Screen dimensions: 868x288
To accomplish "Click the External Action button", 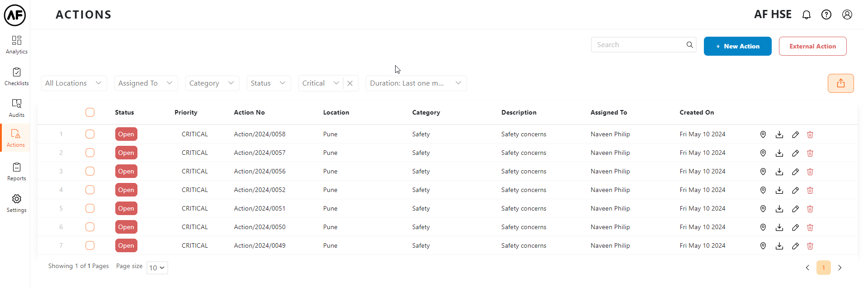I will coord(812,46).
